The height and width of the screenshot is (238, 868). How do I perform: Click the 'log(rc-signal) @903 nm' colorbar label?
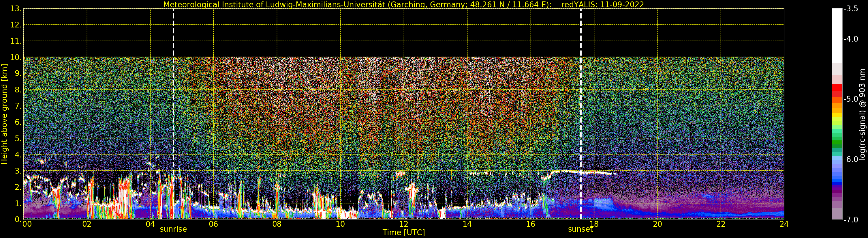(863, 114)
